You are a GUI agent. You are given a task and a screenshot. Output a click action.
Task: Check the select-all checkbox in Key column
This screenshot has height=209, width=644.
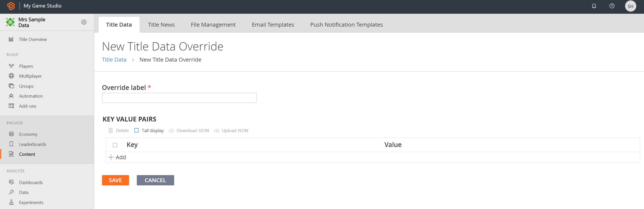click(x=115, y=145)
